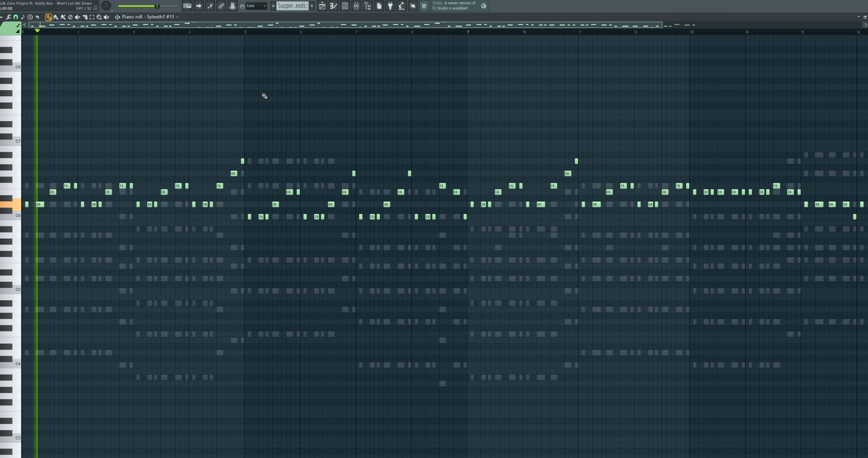Open the Channel rack
The image size is (868, 458).
coord(345,6)
